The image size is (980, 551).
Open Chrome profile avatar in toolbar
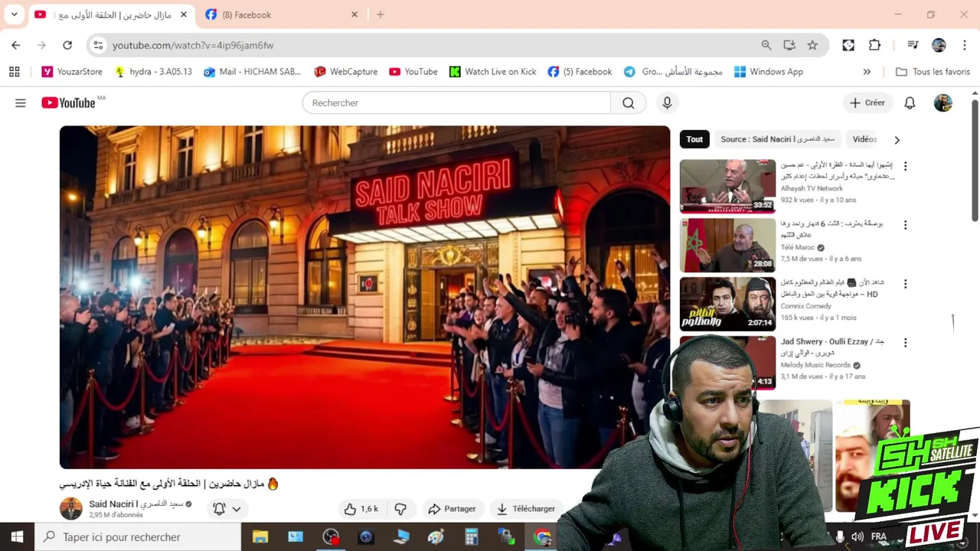click(x=939, y=45)
